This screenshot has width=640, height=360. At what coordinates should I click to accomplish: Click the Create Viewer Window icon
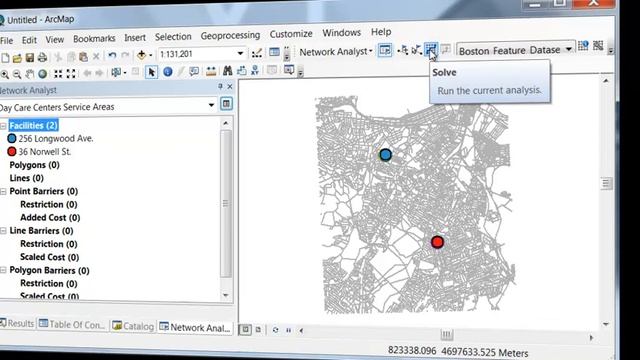point(289,70)
